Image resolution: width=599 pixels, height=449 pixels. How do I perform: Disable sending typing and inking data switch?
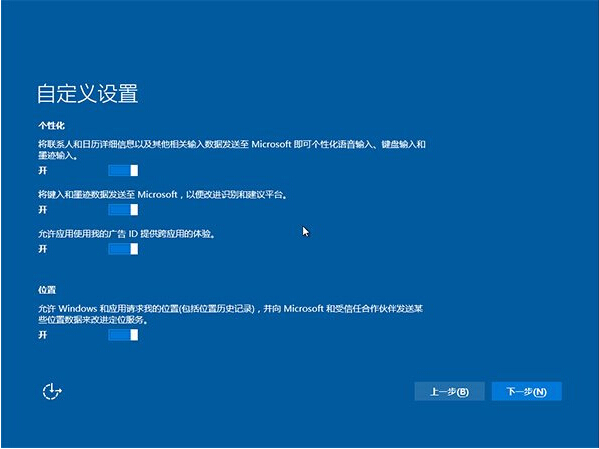(x=123, y=209)
